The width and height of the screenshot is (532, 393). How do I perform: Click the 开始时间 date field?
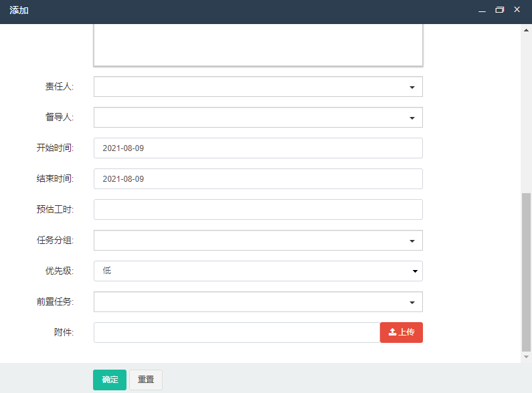258,148
